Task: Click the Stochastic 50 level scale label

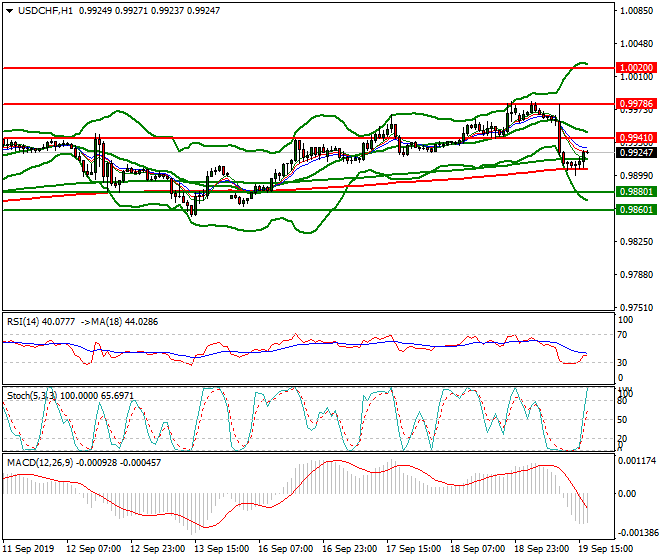Action: 623,420
